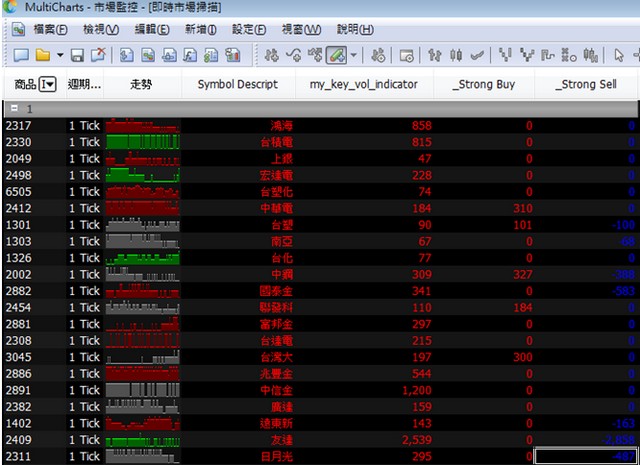The width and height of the screenshot is (640, 465).
Task: Click the trend thumbnail for 2409
Action: pos(142,440)
